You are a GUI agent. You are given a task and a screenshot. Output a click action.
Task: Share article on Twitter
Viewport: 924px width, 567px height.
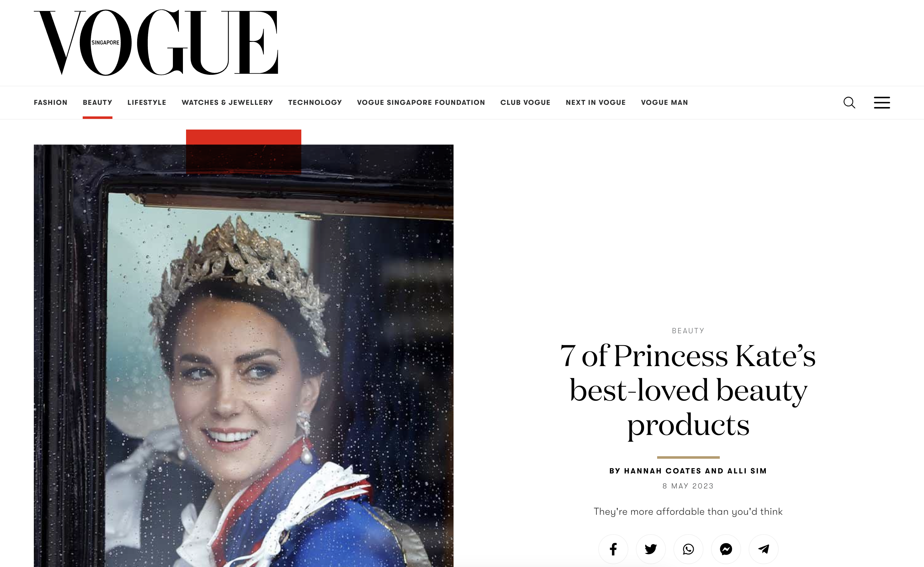[x=651, y=549]
